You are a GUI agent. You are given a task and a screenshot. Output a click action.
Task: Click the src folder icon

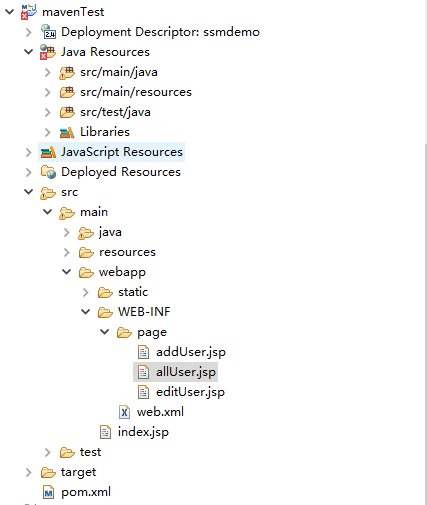(48, 193)
